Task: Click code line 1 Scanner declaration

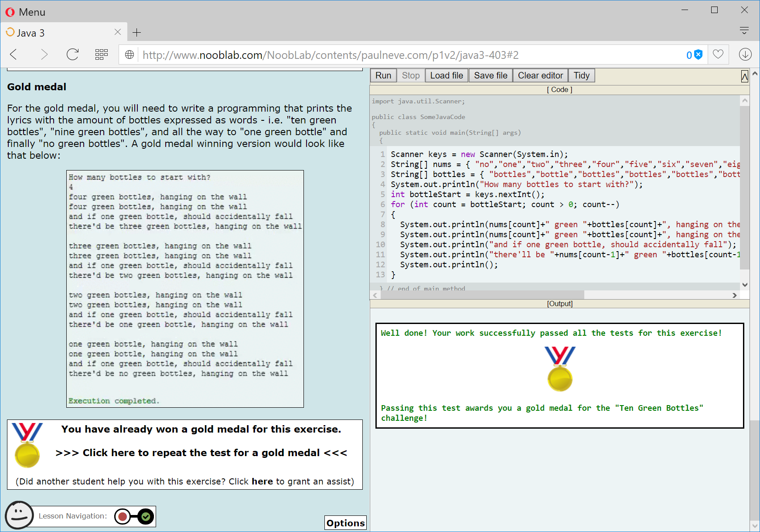Action: click(479, 154)
